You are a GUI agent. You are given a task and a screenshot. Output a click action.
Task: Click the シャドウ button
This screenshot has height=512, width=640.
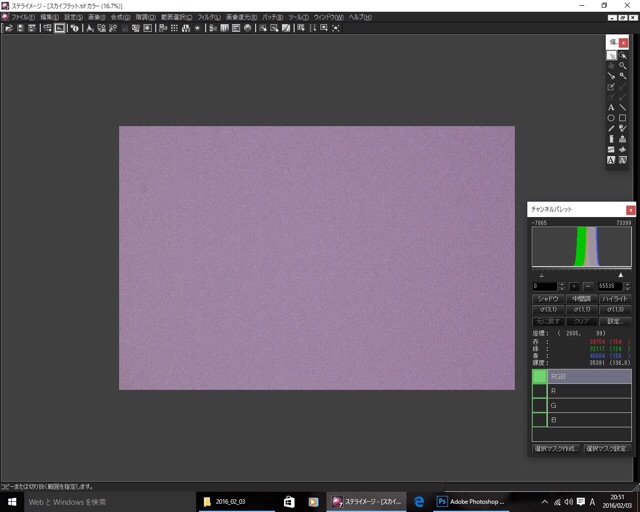pos(548,299)
